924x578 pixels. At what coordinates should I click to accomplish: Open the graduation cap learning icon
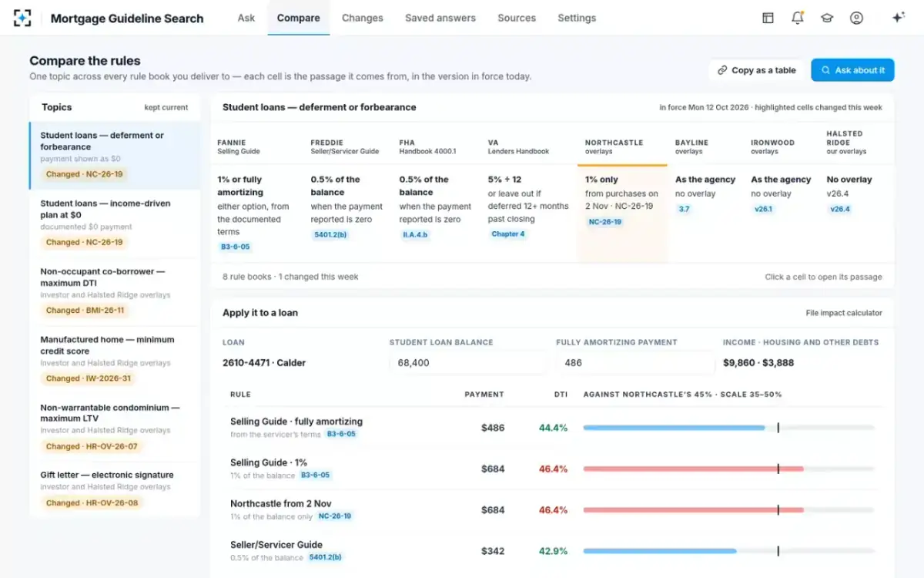(827, 18)
